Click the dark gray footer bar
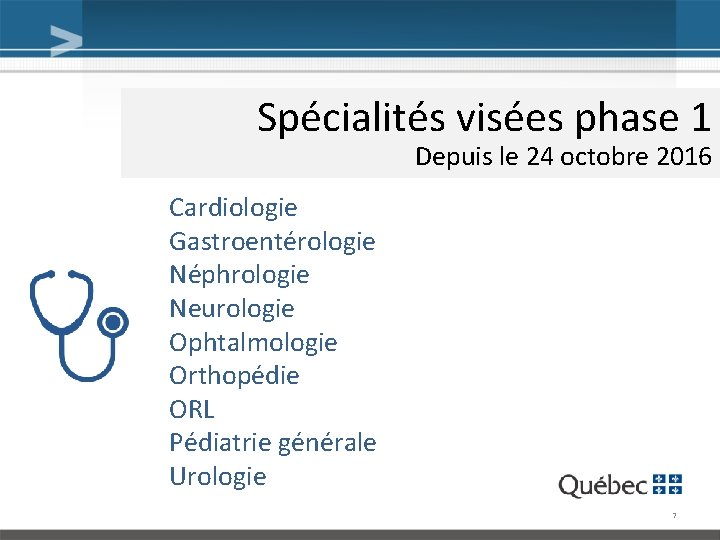This screenshot has height=540, width=720. (x=360, y=534)
